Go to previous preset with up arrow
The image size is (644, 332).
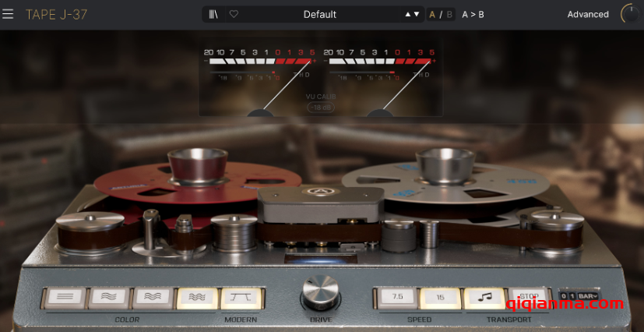tap(408, 14)
